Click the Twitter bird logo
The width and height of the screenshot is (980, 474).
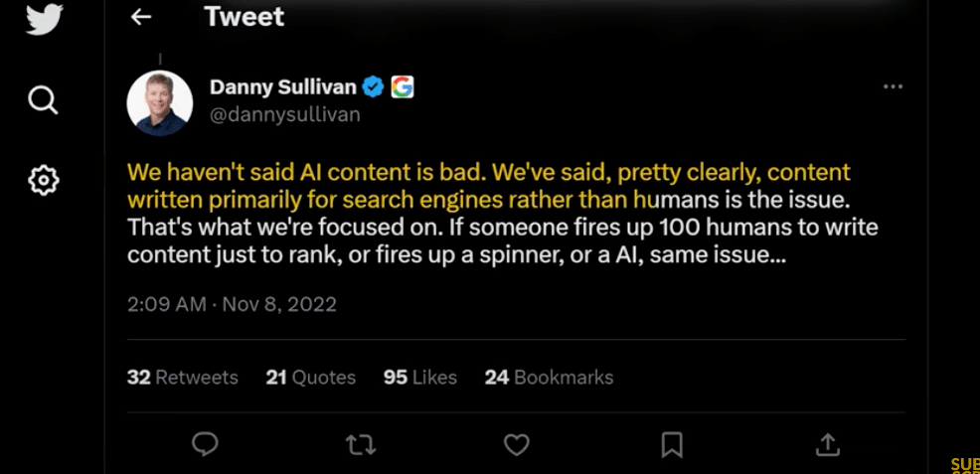44,19
